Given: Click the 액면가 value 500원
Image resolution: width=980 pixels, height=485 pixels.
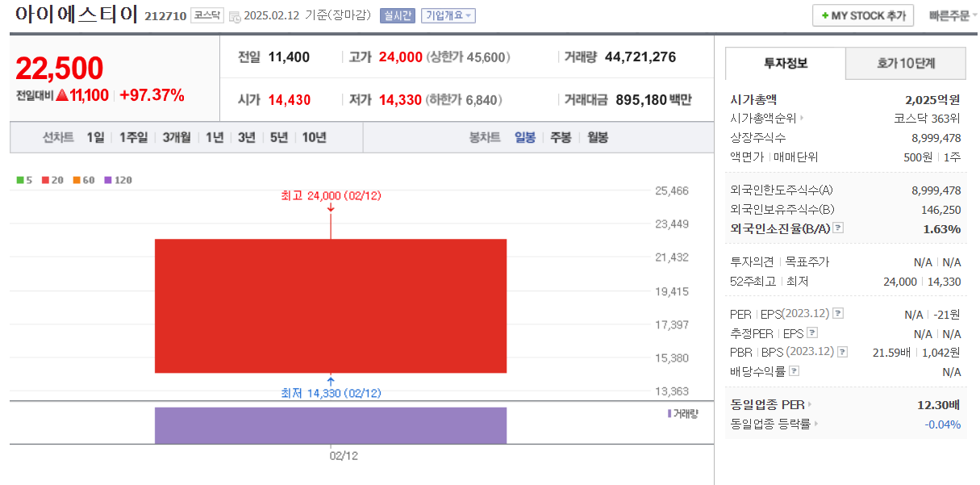Looking at the screenshot, I should [918, 157].
